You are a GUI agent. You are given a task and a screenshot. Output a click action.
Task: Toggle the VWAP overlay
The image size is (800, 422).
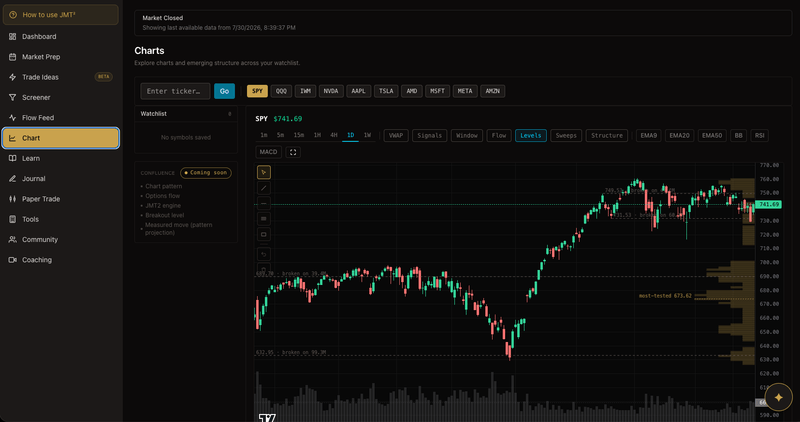point(396,136)
